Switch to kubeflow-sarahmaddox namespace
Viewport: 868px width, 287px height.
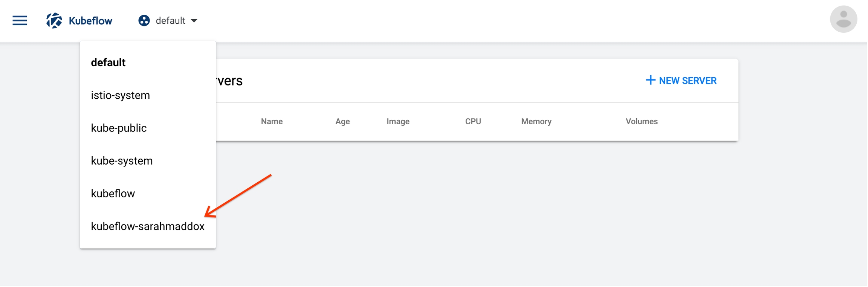[x=148, y=226]
